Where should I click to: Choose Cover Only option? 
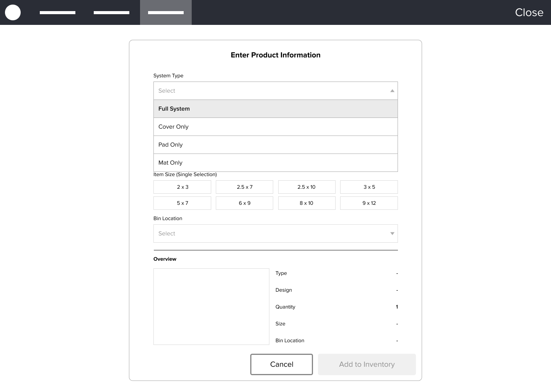[x=275, y=127]
